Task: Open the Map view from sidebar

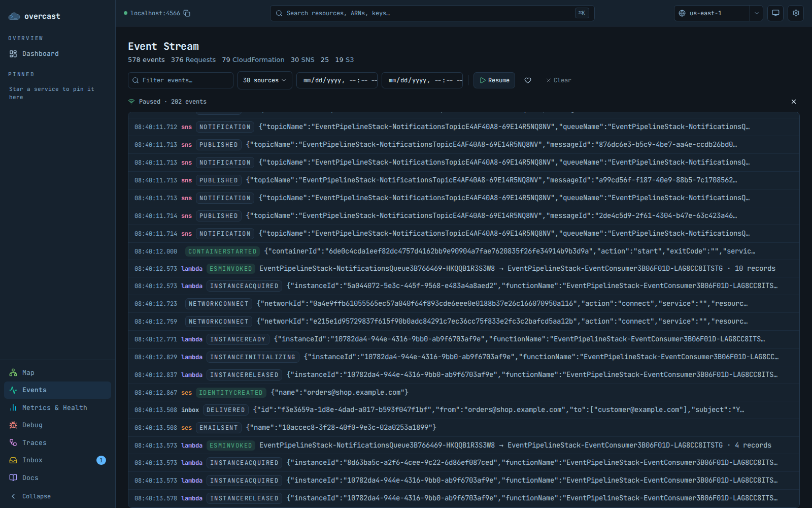Action: coord(57,372)
